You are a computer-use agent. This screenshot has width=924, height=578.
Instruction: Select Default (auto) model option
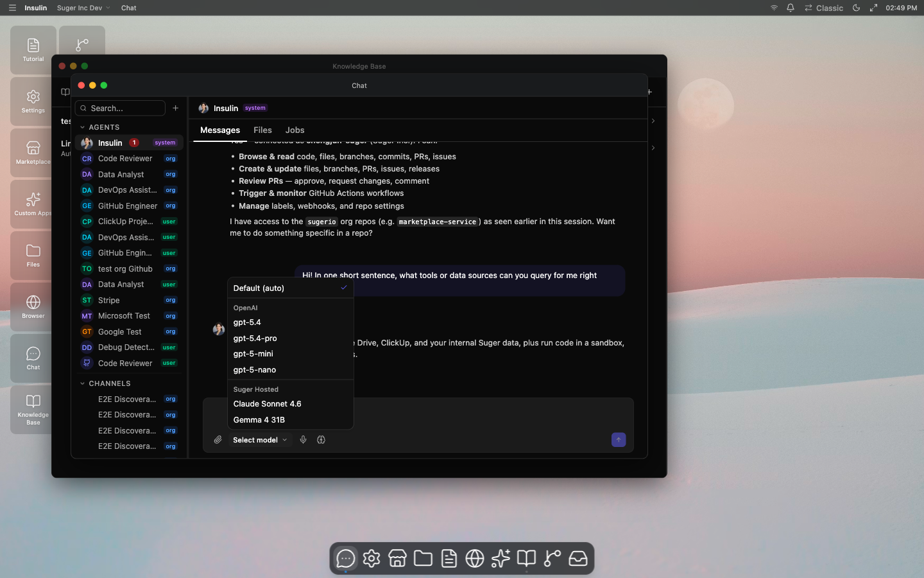290,288
